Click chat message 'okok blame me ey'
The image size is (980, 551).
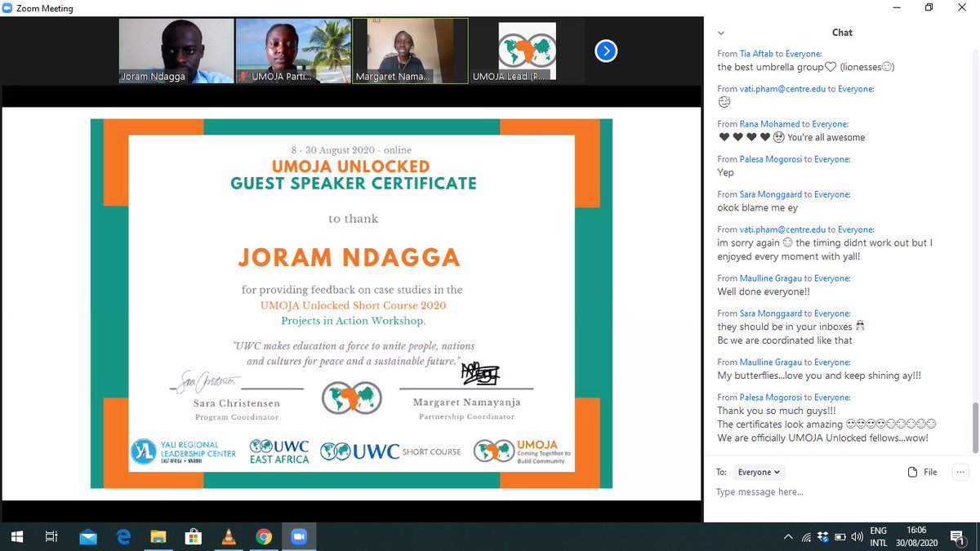[x=758, y=207]
